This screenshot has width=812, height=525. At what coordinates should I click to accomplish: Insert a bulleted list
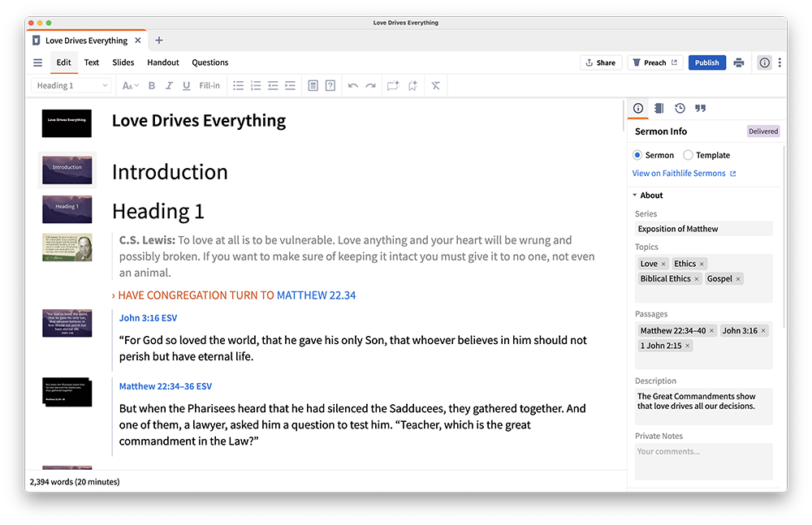point(238,86)
